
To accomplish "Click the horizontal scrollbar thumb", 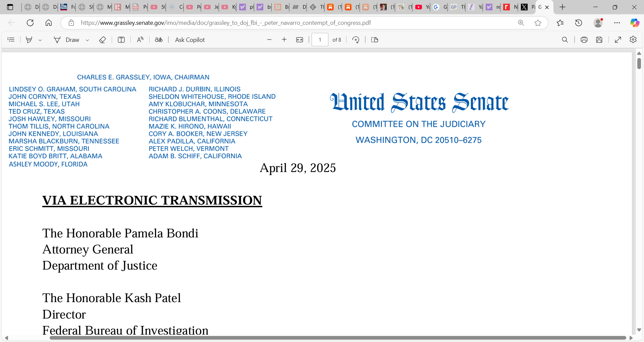I will pyautogui.click(x=338, y=338).
